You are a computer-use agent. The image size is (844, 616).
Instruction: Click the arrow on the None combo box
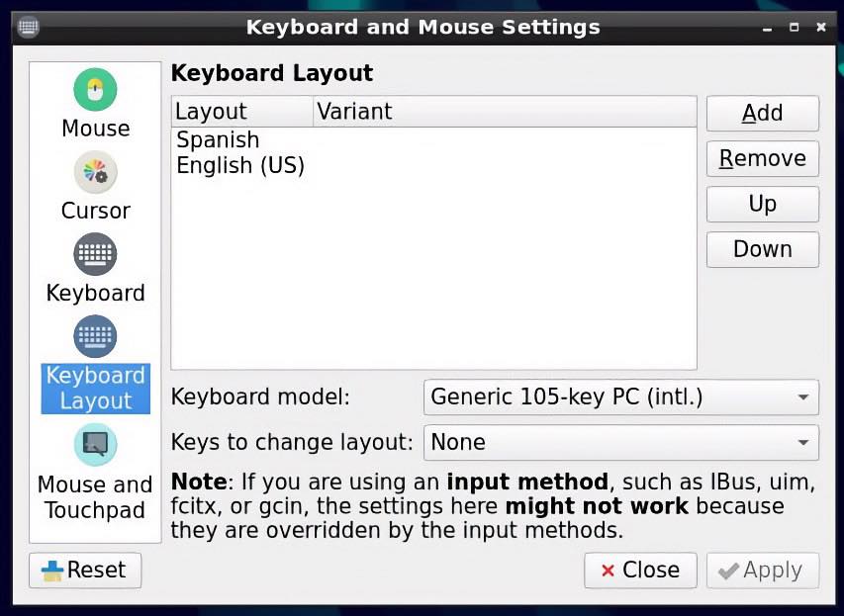pyautogui.click(x=803, y=443)
